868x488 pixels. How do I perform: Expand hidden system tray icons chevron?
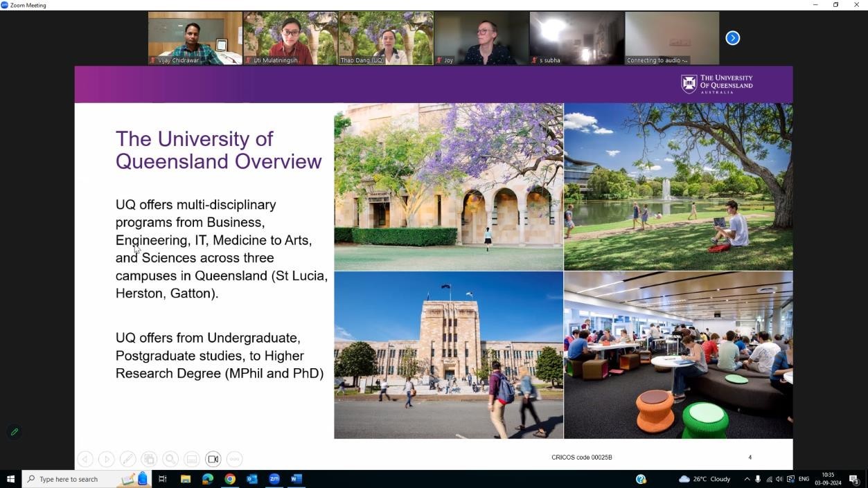747,479
